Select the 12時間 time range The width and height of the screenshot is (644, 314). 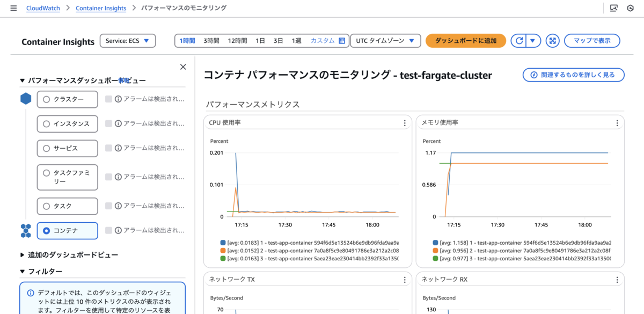pos(238,41)
